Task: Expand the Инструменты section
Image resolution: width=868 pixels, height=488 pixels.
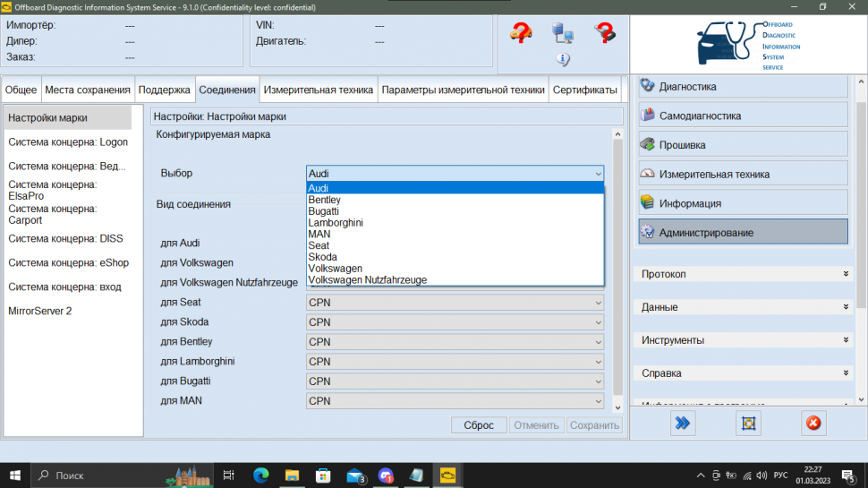Action: tap(745, 340)
